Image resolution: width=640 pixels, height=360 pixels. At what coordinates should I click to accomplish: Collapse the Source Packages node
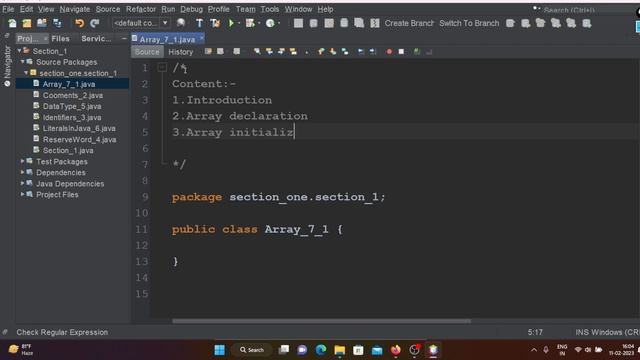[x=22, y=62]
